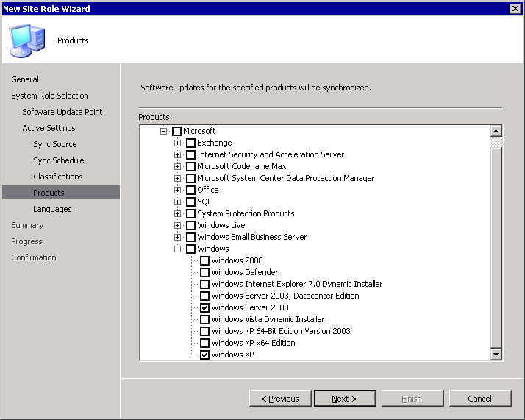Click products list scroll up arrow
The width and height of the screenshot is (525, 420).
click(496, 131)
